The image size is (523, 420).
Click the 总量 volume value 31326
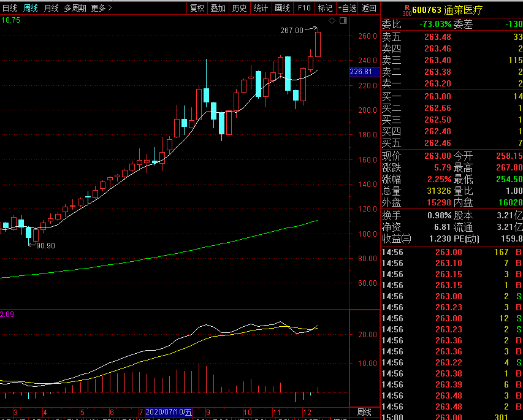click(439, 191)
